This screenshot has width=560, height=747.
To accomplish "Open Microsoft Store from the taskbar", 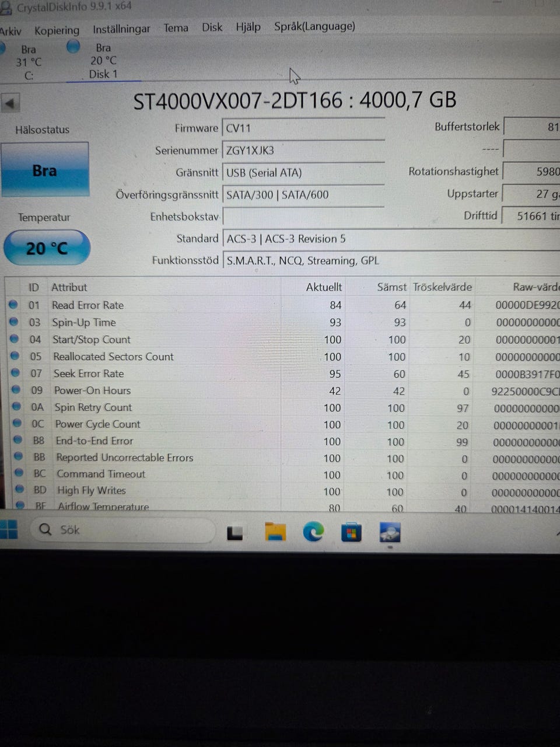I will coord(351,532).
